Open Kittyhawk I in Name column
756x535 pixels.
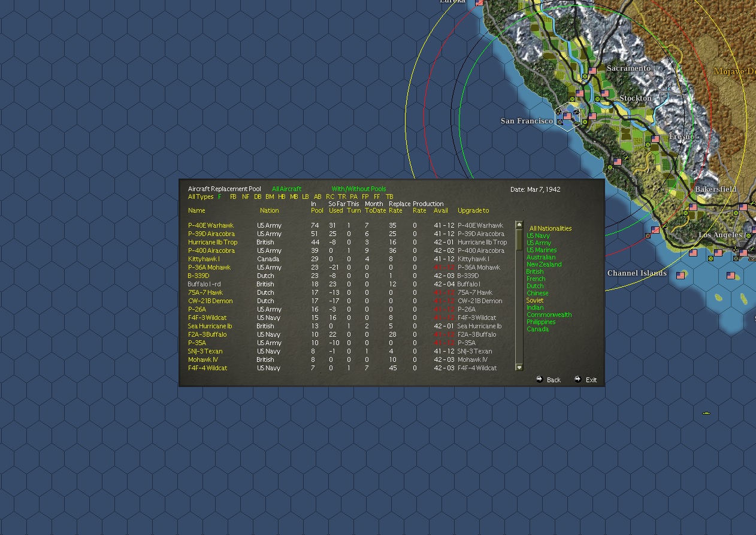(x=204, y=259)
